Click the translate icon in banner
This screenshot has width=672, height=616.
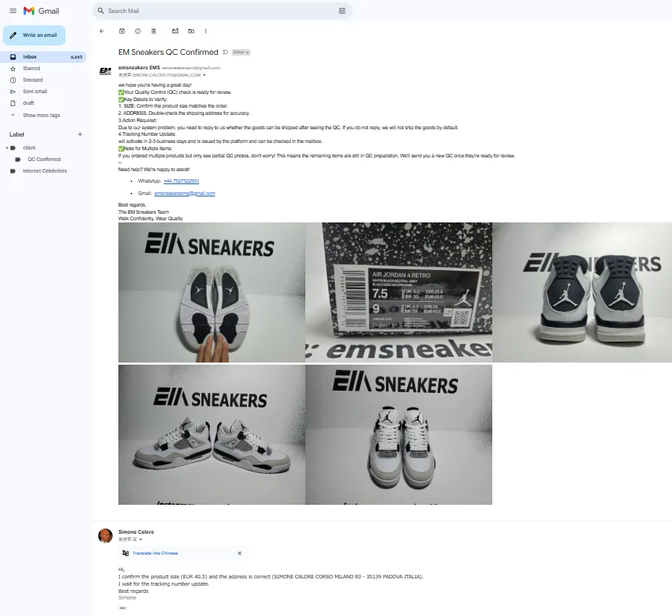(x=126, y=553)
